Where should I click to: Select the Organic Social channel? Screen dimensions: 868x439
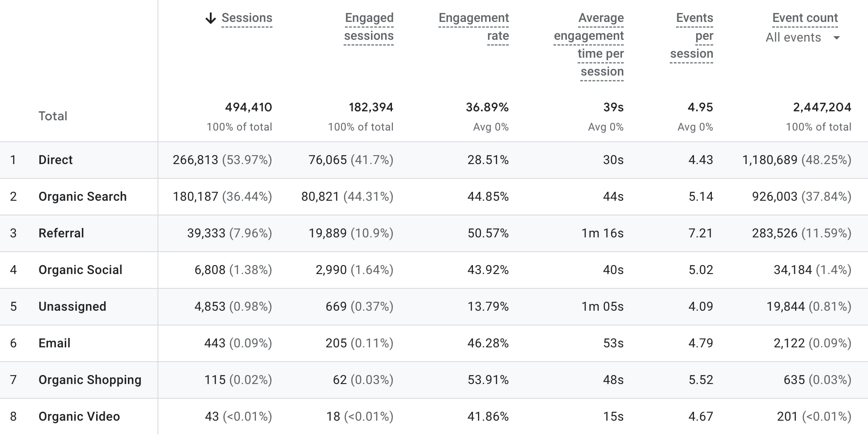80,270
